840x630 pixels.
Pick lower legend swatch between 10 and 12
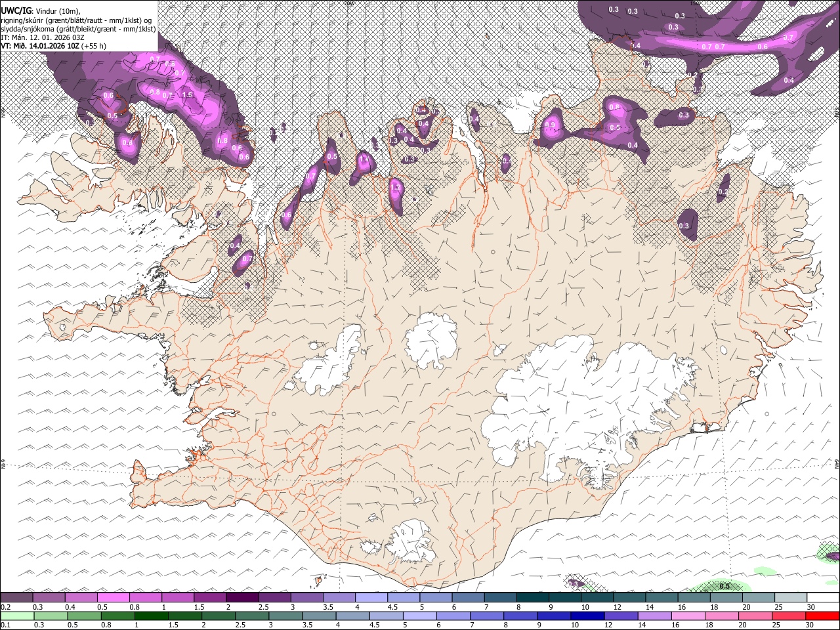click(x=587, y=616)
